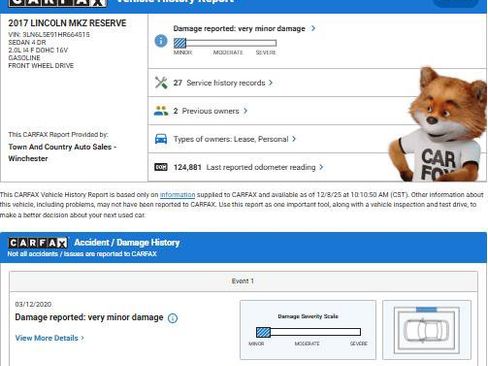Click the SEDAN 4 DR text
488x366 pixels.
click(27, 42)
